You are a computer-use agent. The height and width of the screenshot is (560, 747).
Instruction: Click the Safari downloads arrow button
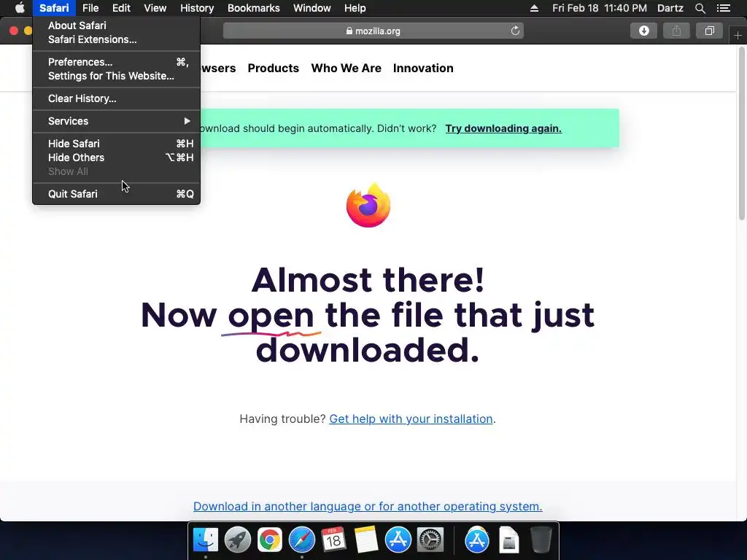pos(643,31)
